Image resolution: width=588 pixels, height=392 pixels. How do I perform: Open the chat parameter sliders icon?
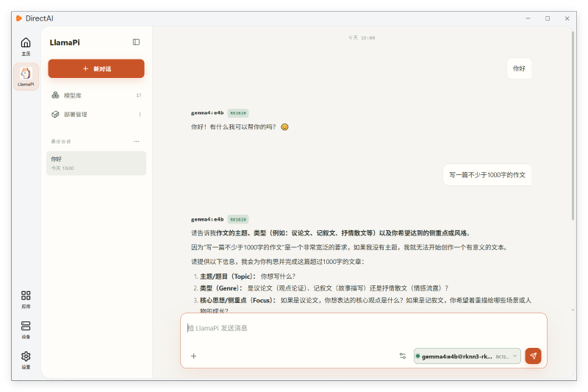point(403,356)
